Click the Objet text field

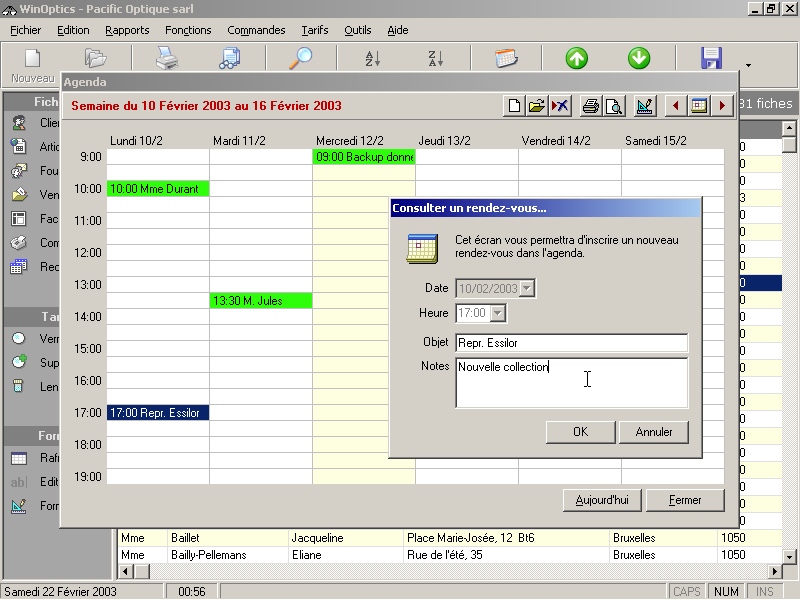(x=571, y=343)
